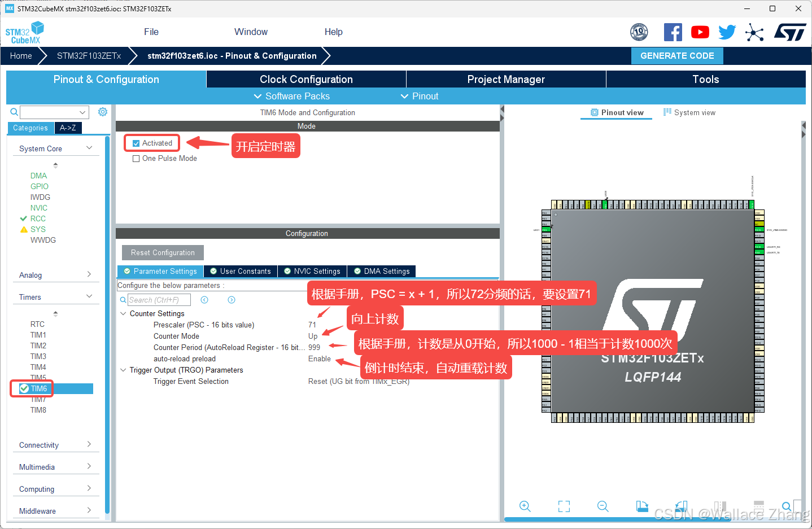Collapse Trigger Output (TRGO) Parameters group
The height and width of the screenshot is (529, 812).
[123, 370]
